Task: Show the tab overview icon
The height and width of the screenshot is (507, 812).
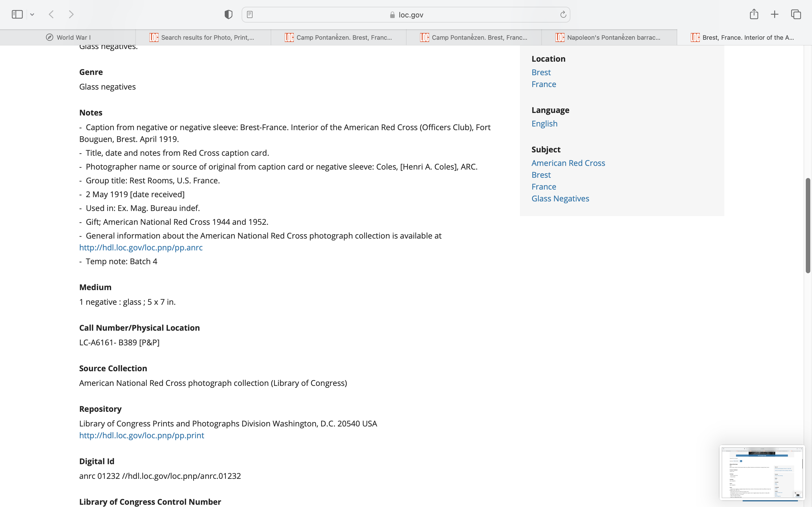Action: (x=796, y=14)
